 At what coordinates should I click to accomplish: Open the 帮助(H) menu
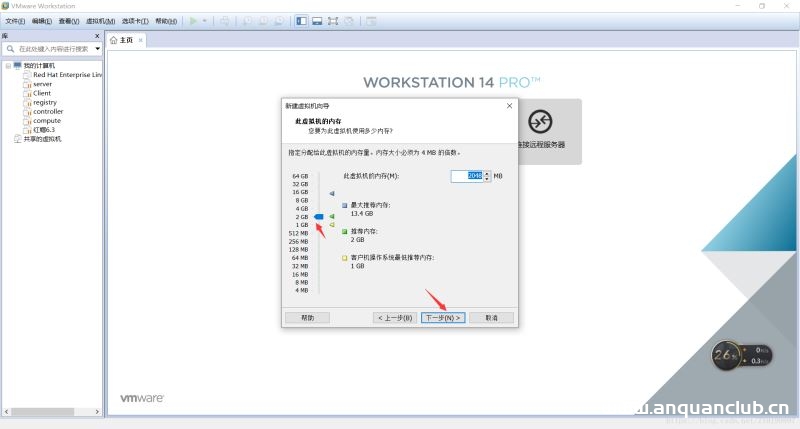point(166,21)
